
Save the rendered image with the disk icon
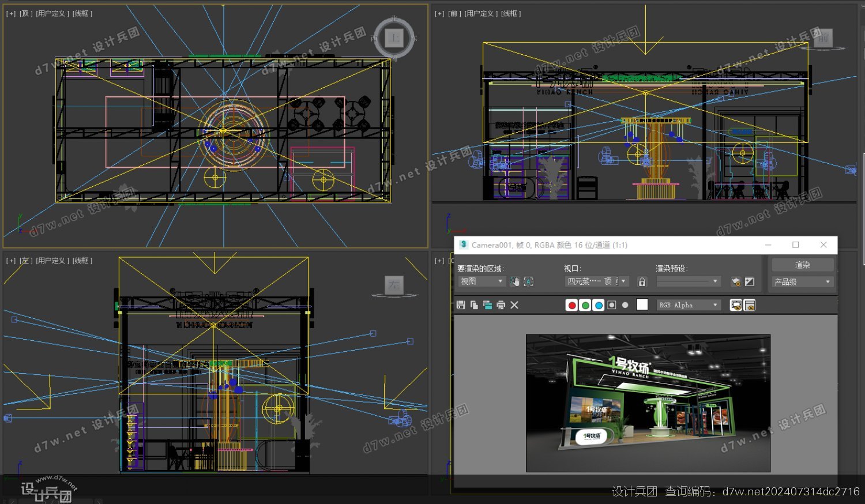coord(461,305)
